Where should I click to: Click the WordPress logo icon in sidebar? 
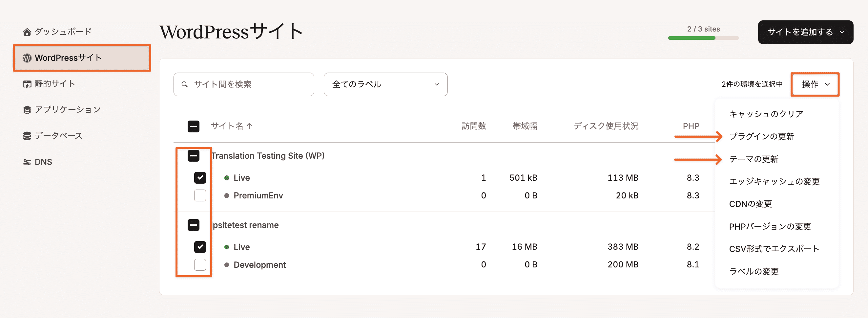27,58
